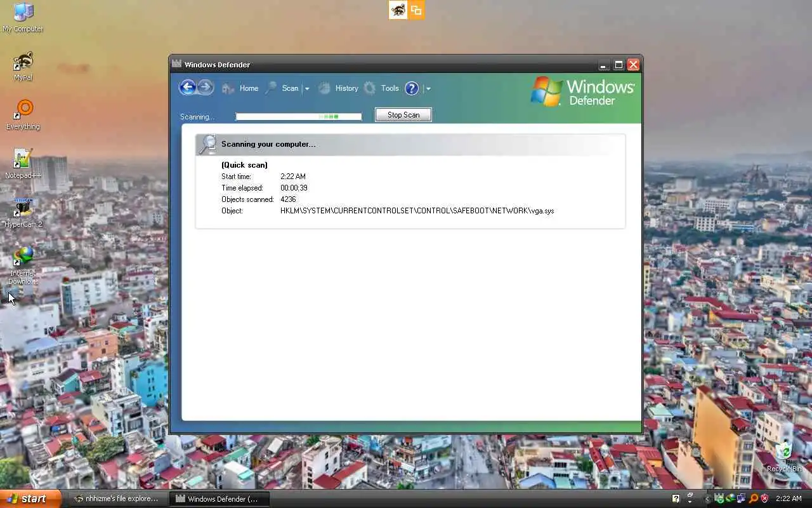Image resolution: width=812 pixels, height=508 pixels.
Task: Click the cascading windows icon on the taskbar
Action: coord(690,495)
